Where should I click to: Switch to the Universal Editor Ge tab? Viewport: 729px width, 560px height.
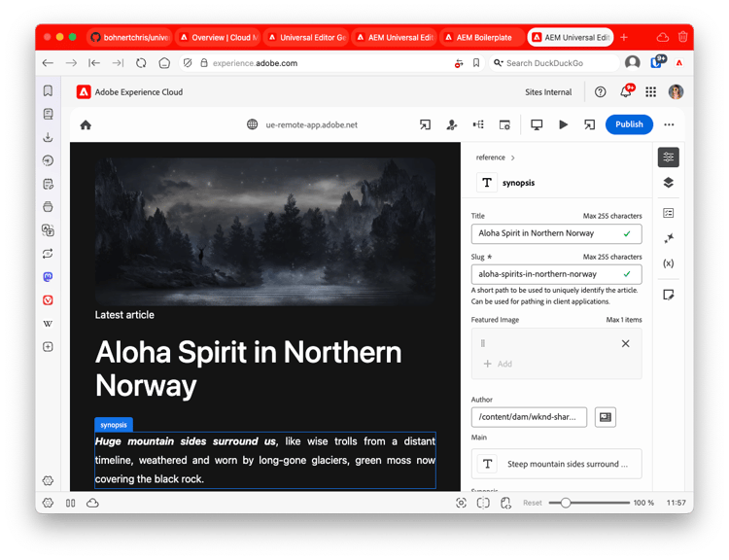coord(306,37)
